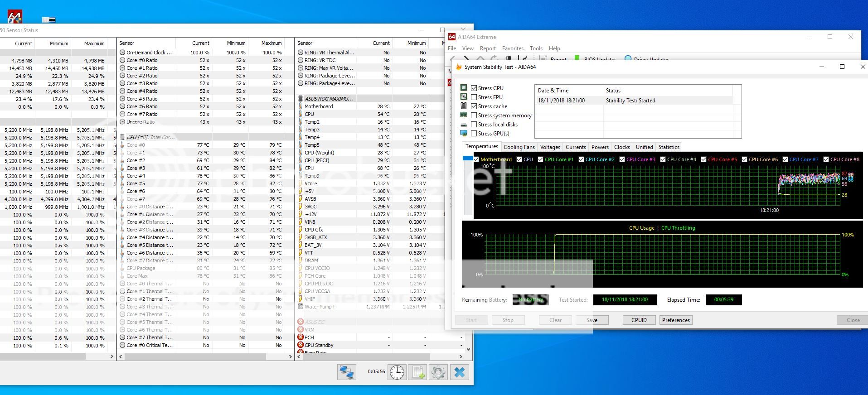This screenshot has width=868, height=395.
Task: Open the File menu in AIDA64 Extreme
Action: (x=452, y=48)
